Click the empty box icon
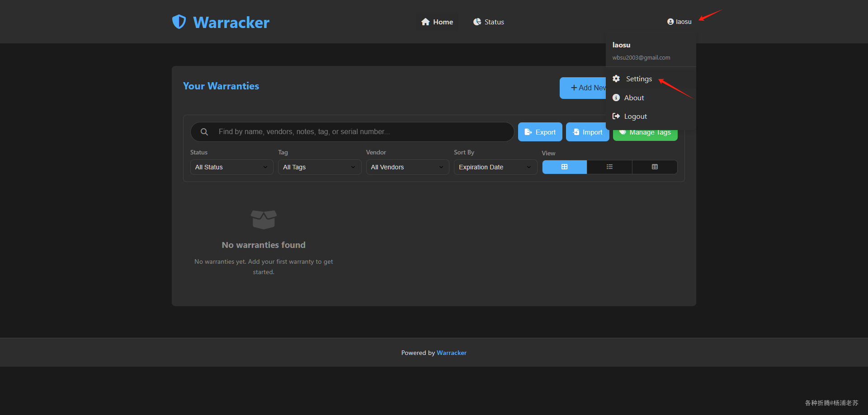 point(264,219)
